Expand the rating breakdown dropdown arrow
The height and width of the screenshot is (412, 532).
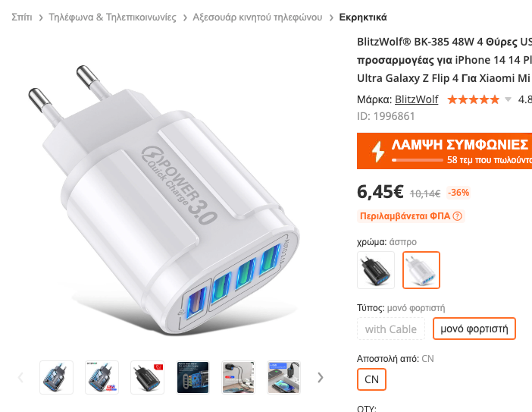pos(508,99)
